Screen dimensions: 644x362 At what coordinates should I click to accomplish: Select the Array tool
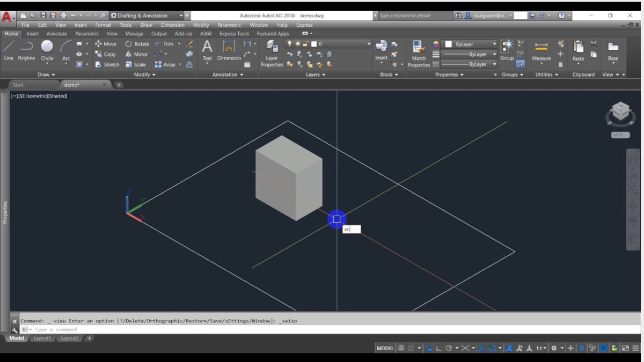click(x=165, y=64)
